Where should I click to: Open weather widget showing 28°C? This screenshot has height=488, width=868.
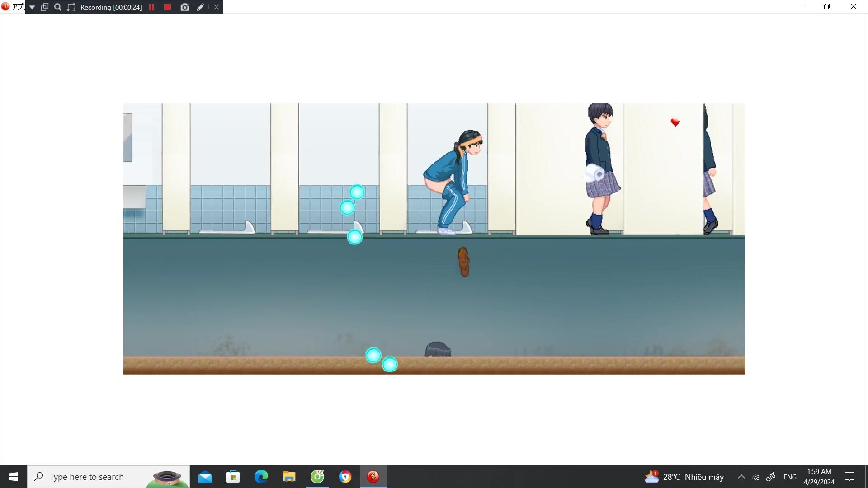684,477
